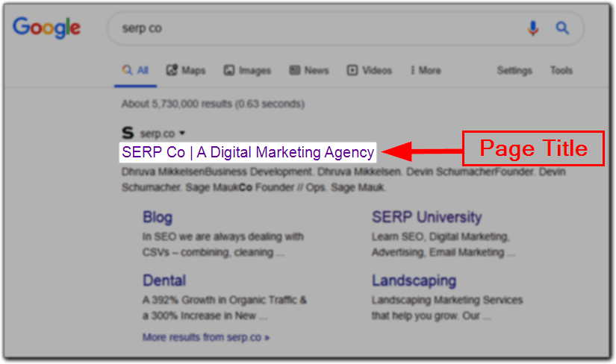Open 'SERP Co | A Digital Marketing Agency' result

point(248,152)
